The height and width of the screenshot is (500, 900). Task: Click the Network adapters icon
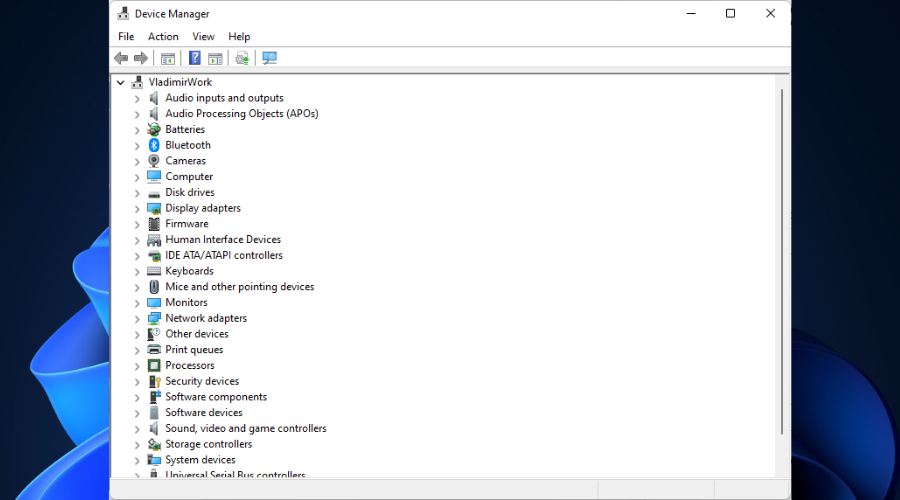(154, 318)
